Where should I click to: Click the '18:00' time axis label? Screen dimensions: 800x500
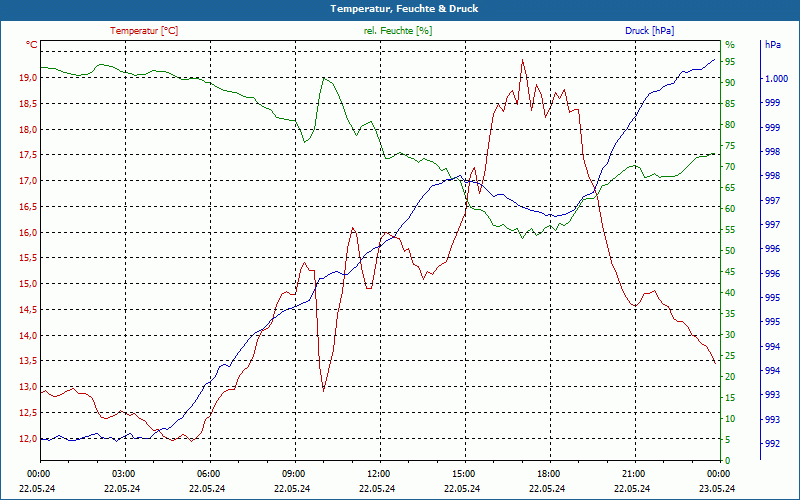548,474
